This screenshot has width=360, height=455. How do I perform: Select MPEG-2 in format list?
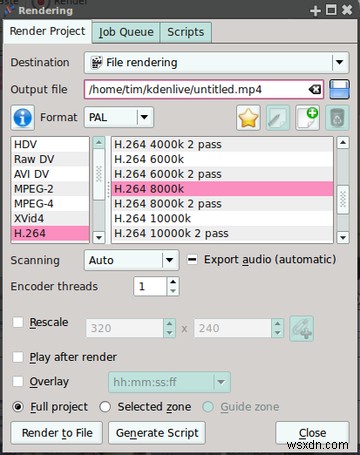coord(50,189)
